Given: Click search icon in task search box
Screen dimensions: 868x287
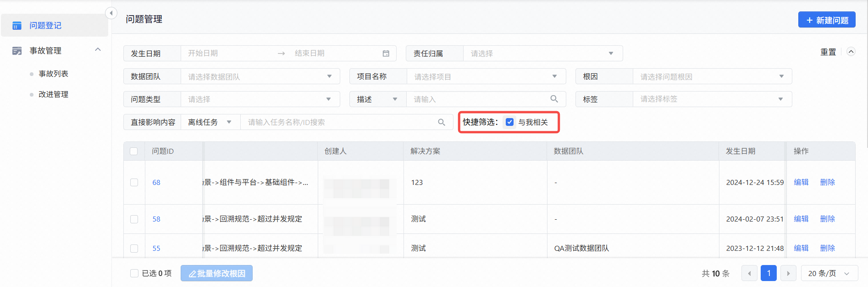Looking at the screenshot, I should click(442, 122).
